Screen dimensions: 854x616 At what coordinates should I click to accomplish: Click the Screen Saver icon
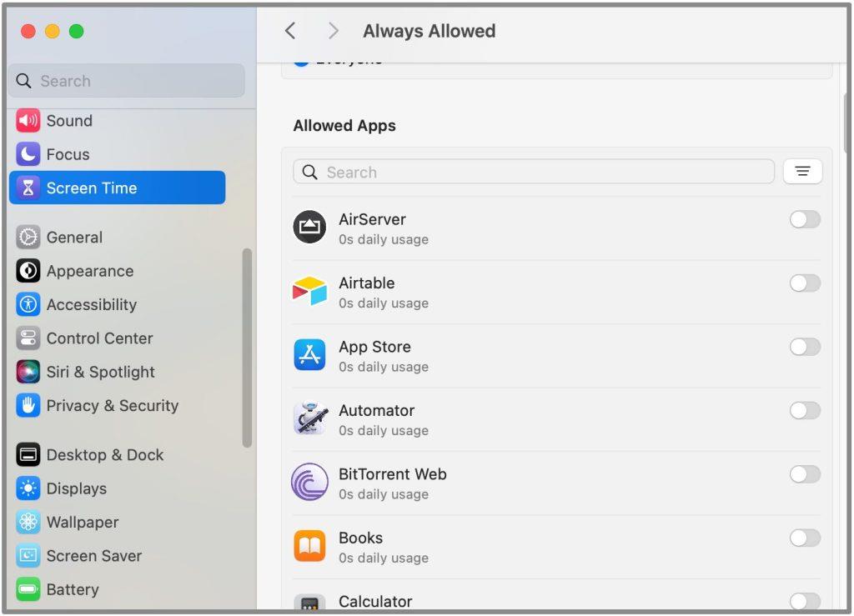click(28, 556)
